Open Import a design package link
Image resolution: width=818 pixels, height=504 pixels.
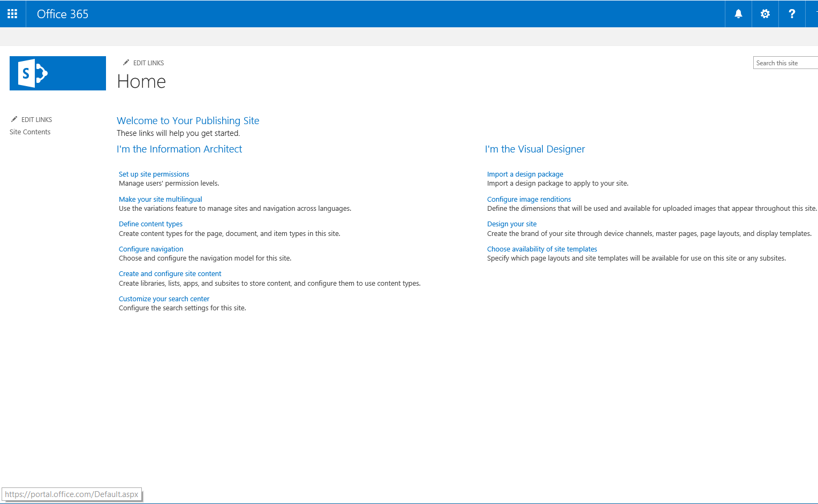pyautogui.click(x=525, y=174)
